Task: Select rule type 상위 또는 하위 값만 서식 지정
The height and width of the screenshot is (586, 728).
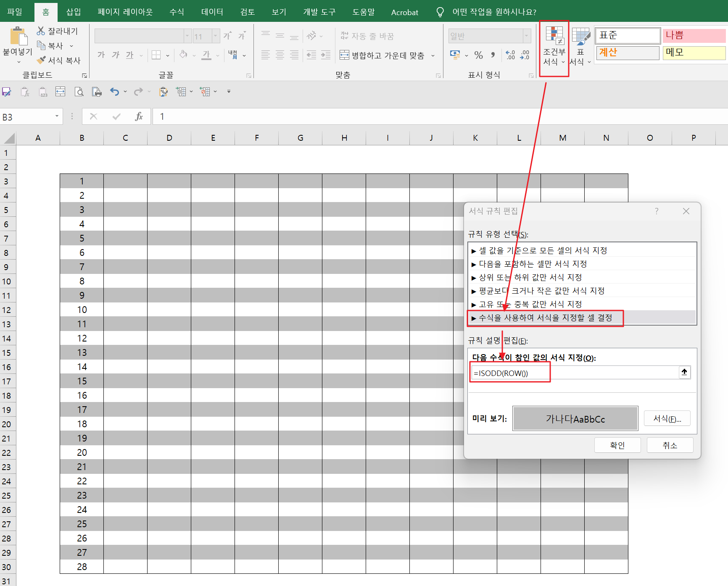Action: tap(582, 277)
